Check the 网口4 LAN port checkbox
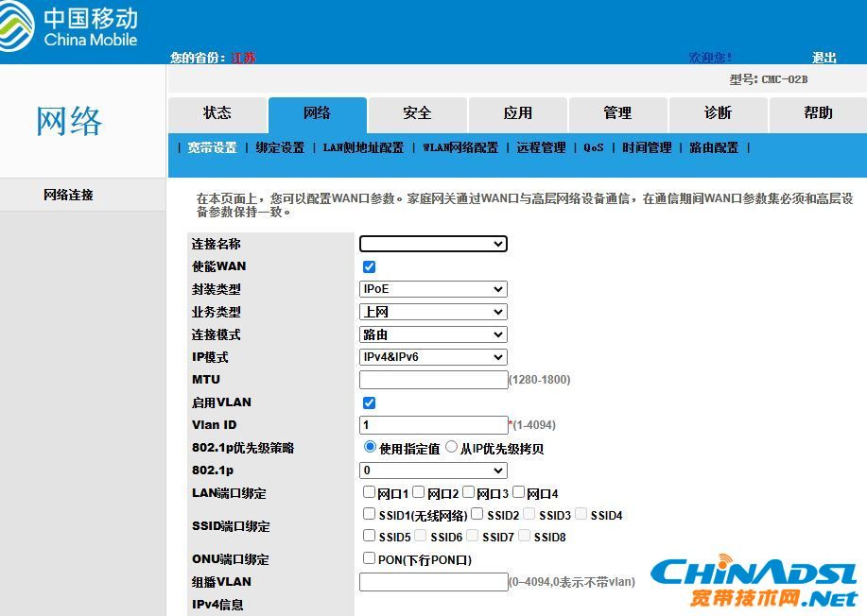The image size is (867, 616). click(x=518, y=491)
